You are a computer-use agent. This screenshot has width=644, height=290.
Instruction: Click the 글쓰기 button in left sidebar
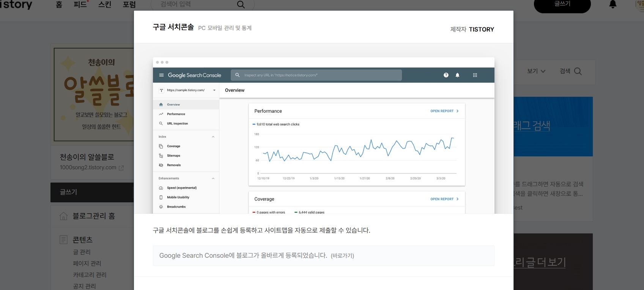coord(92,192)
